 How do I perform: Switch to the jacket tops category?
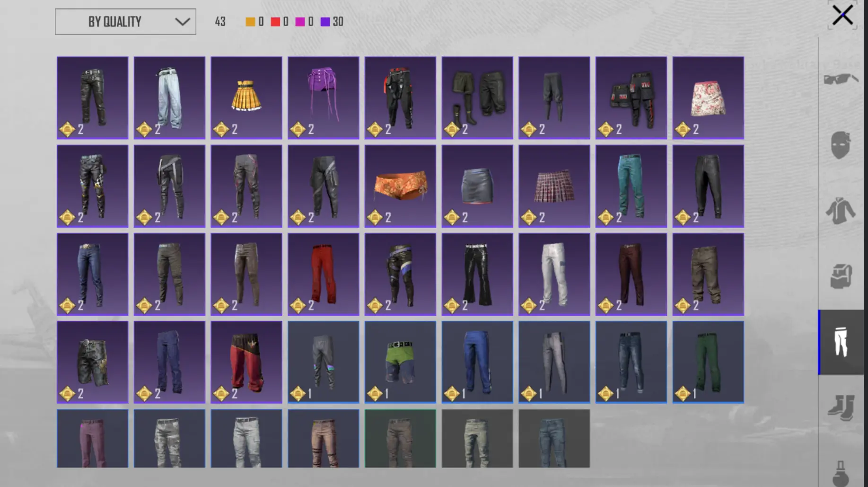pyautogui.click(x=841, y=211)
